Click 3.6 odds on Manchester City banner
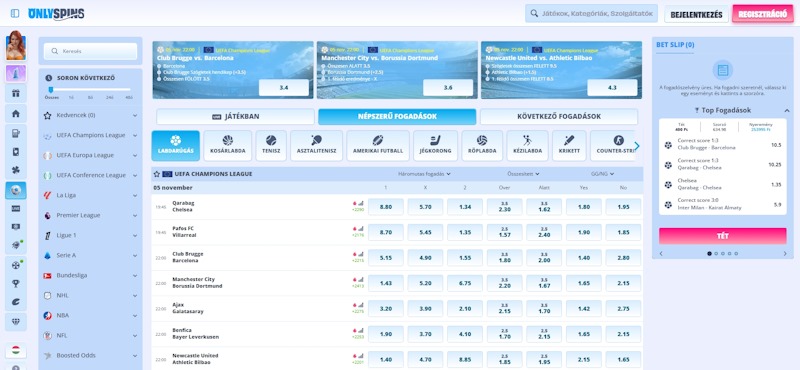Image resolution: width=800 pixels, height=370 pixels. click(x=448, y=88)
